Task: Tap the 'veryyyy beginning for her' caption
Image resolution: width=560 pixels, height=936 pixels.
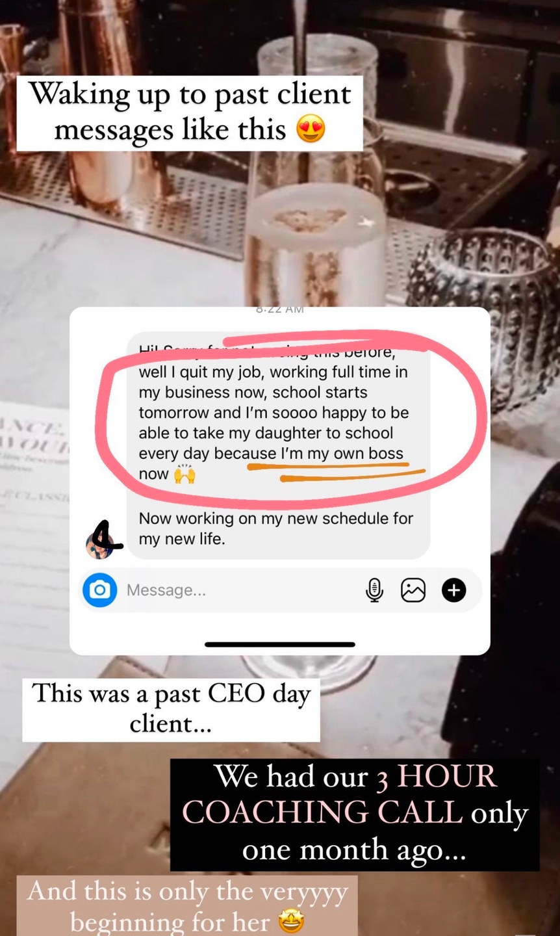Action: (x=187, y=906)
